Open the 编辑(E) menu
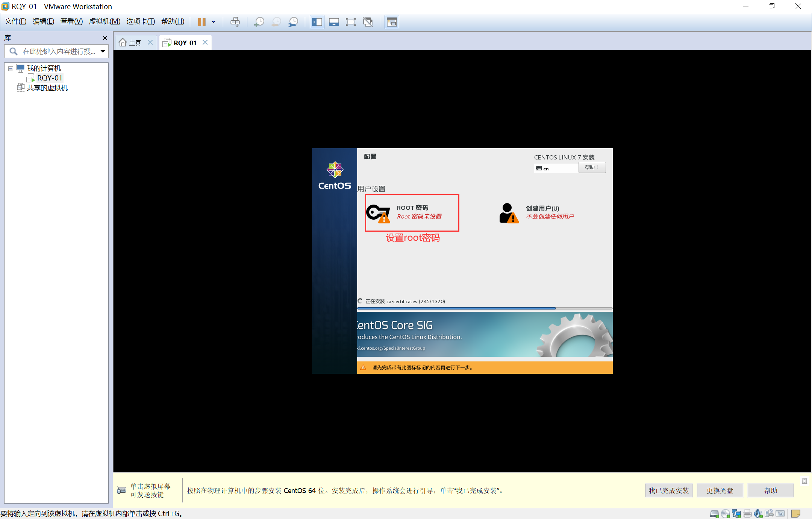This screenshot has height=519, width=812. (x=43, y=21)
